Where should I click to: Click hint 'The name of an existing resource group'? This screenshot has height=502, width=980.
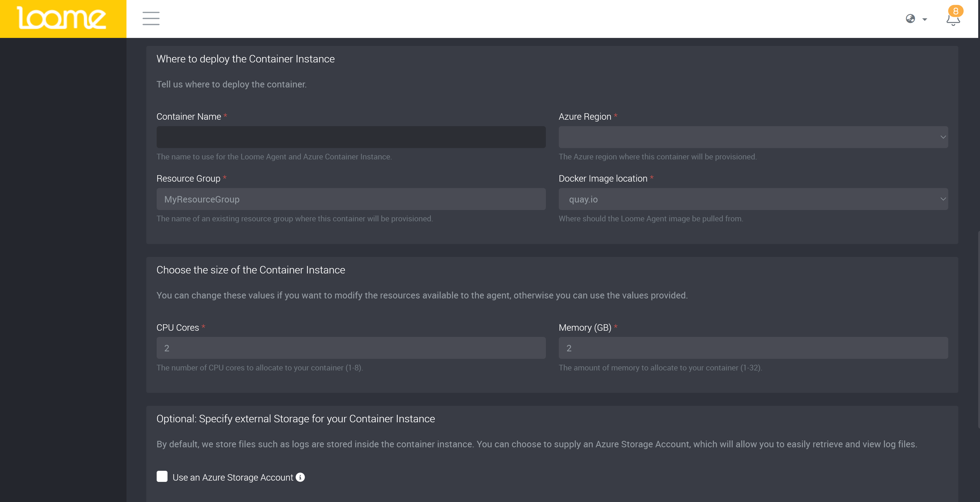(294, 219)
